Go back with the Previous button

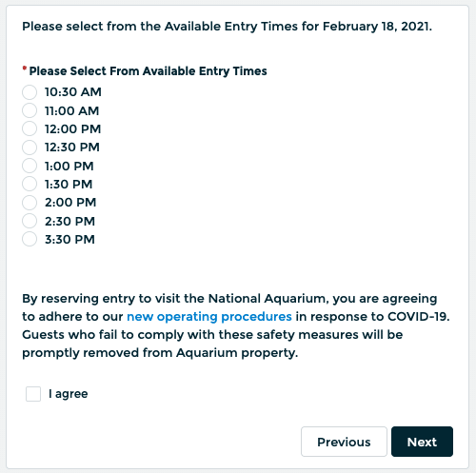click(x=344, y=442)
